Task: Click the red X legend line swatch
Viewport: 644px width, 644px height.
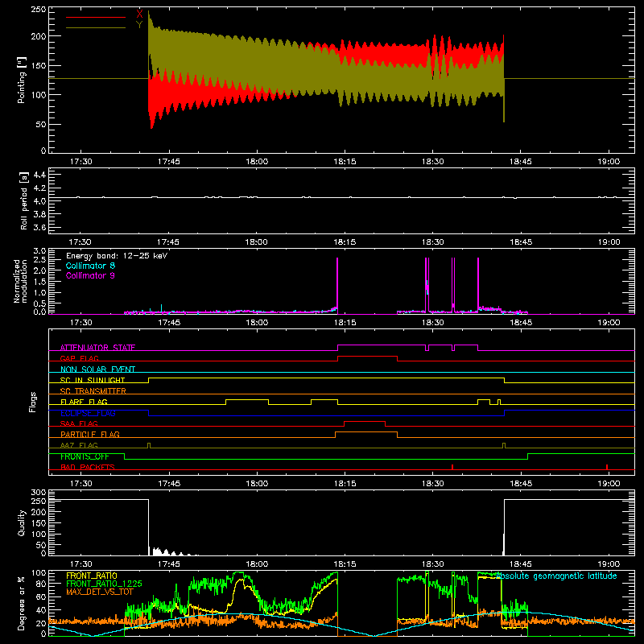Action: (96, 17)
